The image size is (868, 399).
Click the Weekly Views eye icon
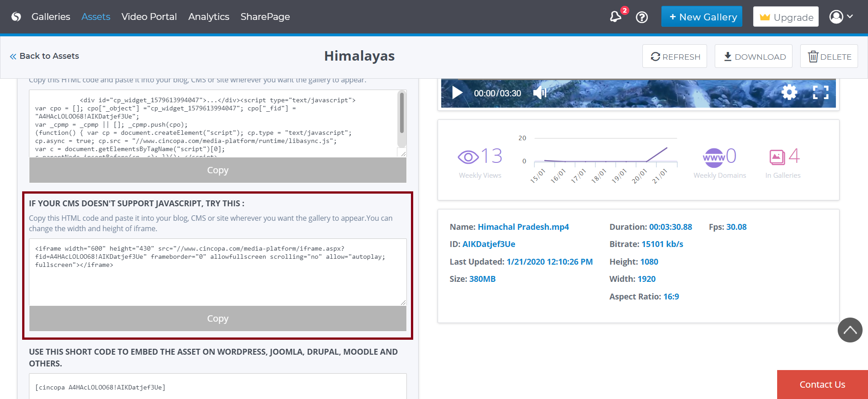click(468, 157)
